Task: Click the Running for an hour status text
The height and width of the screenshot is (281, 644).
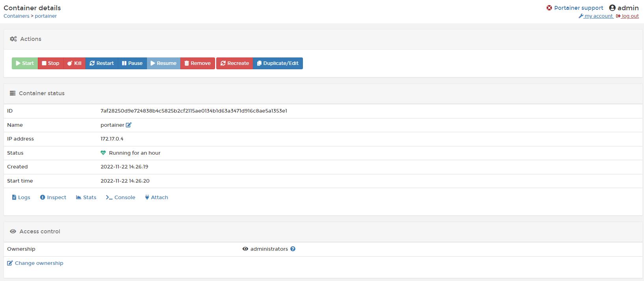Action: click(x=135, y=153)
